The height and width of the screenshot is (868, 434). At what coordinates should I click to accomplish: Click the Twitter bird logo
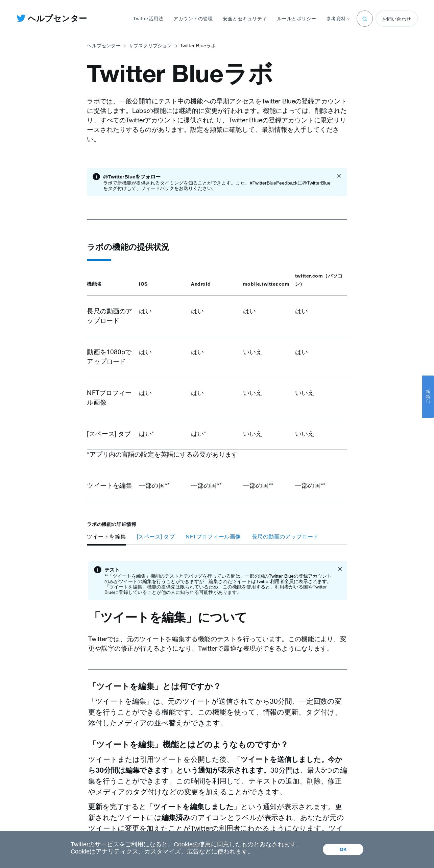coord(21,18)
